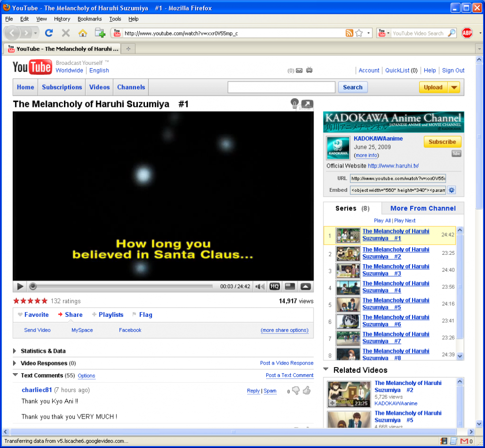Click the YouTube logo

(32, 67)
